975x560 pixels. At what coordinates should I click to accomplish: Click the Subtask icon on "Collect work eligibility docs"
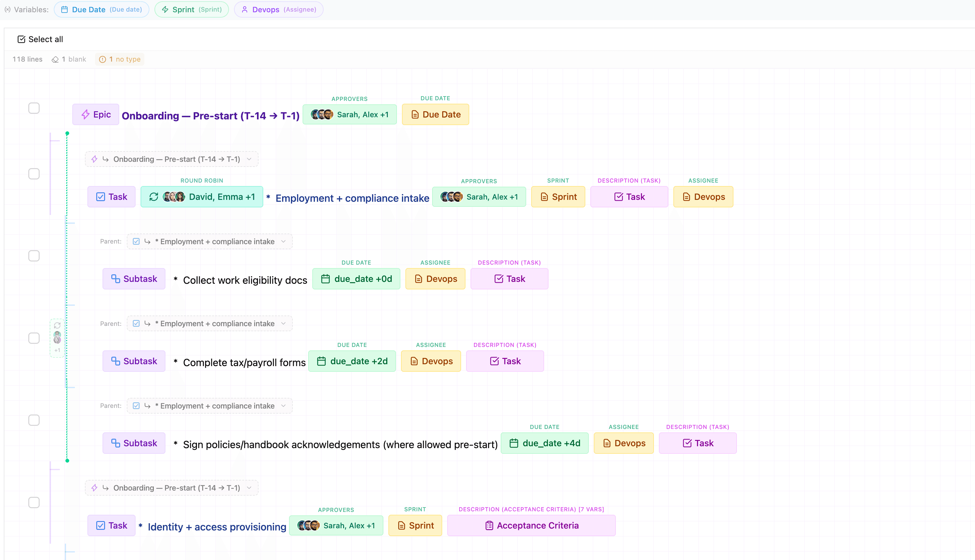(116, 278)
